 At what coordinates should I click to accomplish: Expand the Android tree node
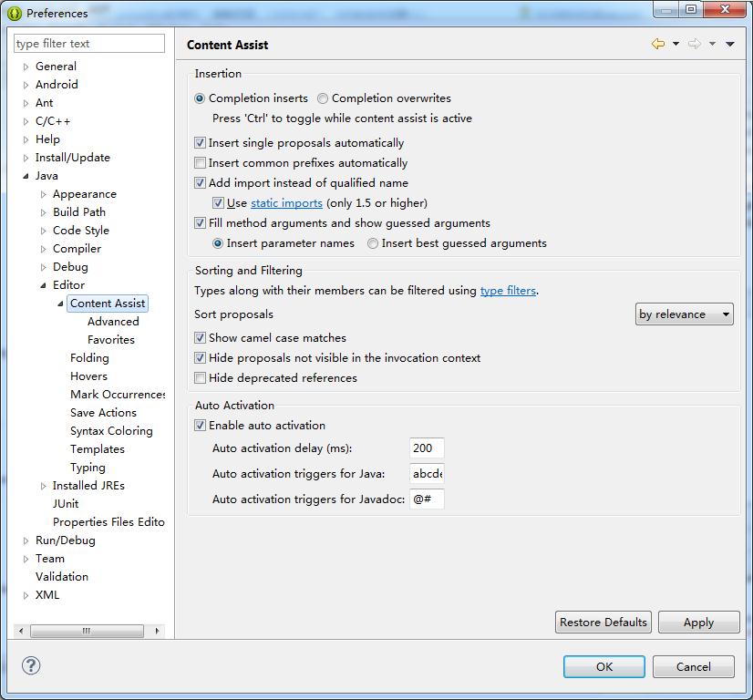26,85
